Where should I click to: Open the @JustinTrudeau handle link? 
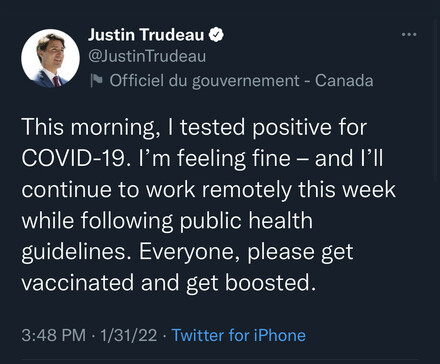(147, 56)
